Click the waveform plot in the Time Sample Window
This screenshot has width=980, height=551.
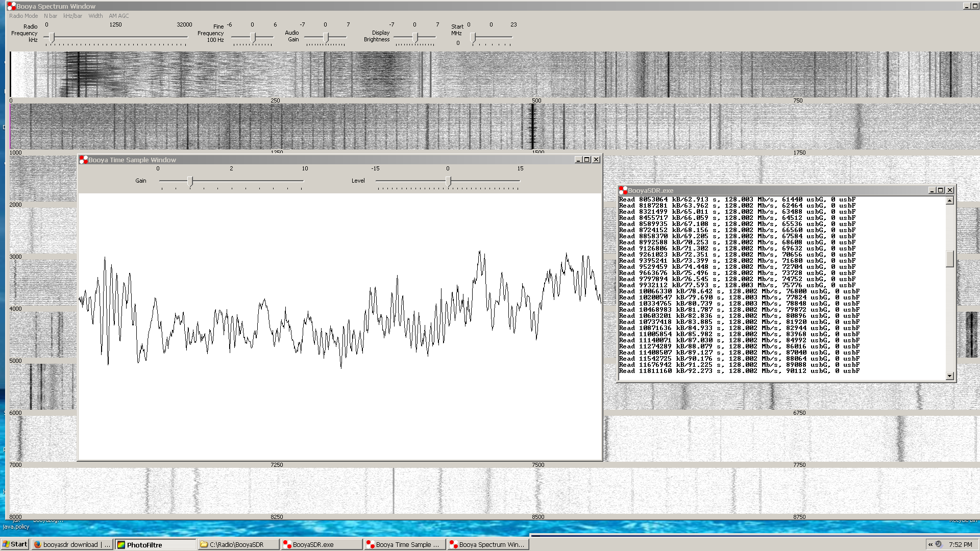tap(340, 327)
